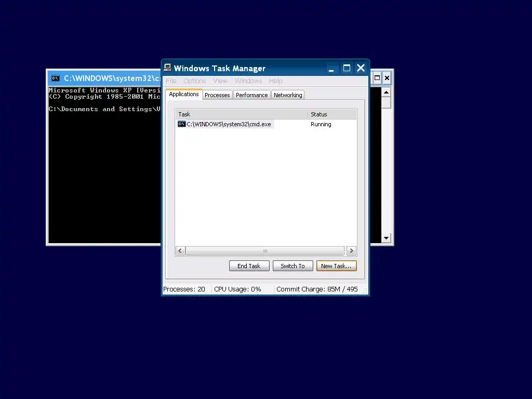Minimize the Task Manager window
The height and width of the screenshot is (399, 532).
[331, 68]
